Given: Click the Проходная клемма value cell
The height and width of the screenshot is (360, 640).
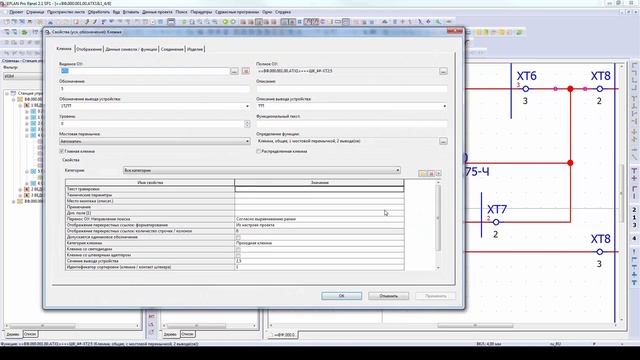Looking at the screenshot, I should tap(319, 243).
